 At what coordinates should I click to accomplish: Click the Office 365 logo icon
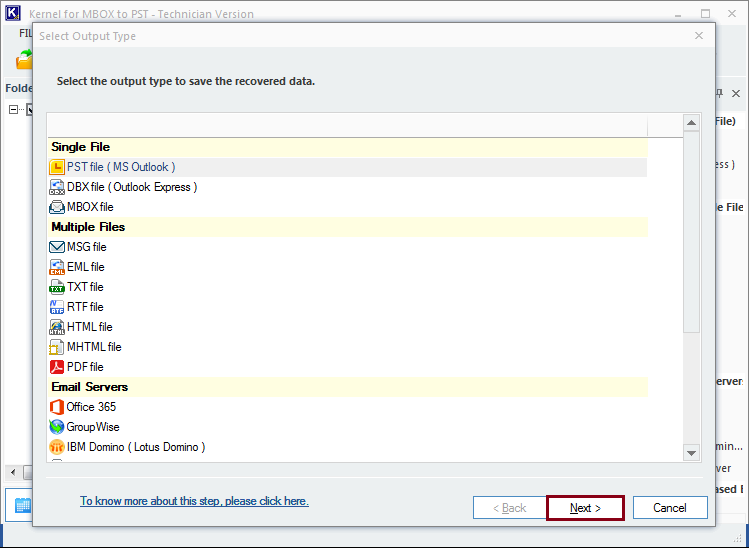[57, 407]
